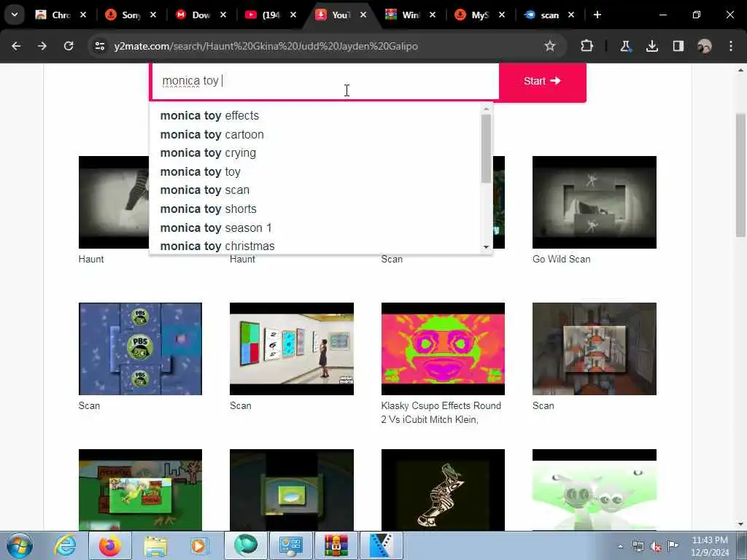Open the striped sock figure thumbnail

click(x=443, y=489)
